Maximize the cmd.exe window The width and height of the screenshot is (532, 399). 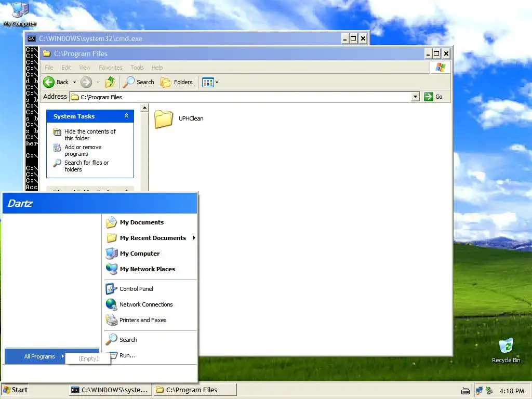pyautogui.click(x=353, y=38)
